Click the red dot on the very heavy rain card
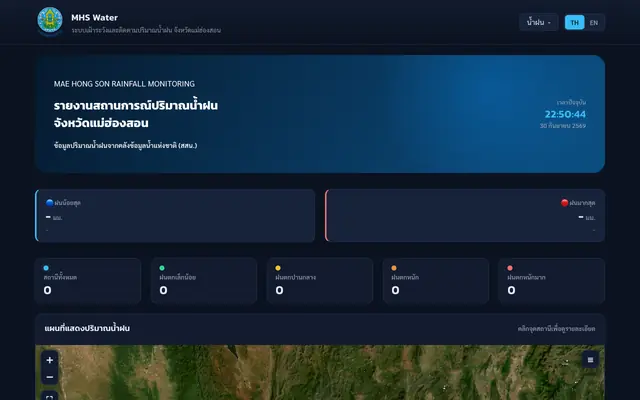 [510, 268]
